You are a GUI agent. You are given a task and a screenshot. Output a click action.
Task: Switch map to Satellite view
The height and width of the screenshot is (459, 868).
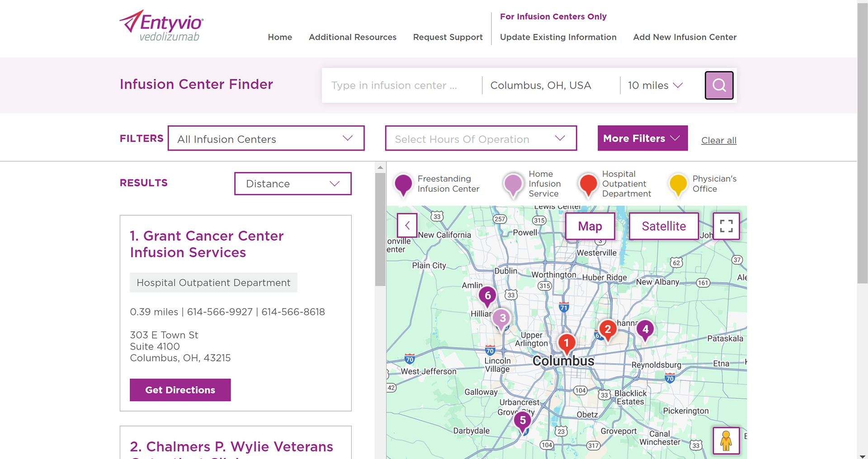click(664, 226)
